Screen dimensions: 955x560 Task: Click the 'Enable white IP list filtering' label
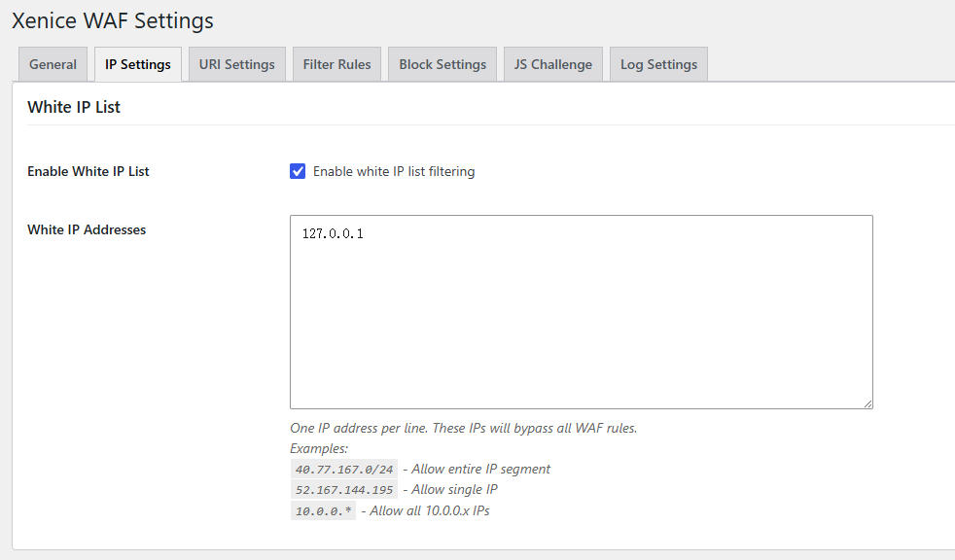394,172
